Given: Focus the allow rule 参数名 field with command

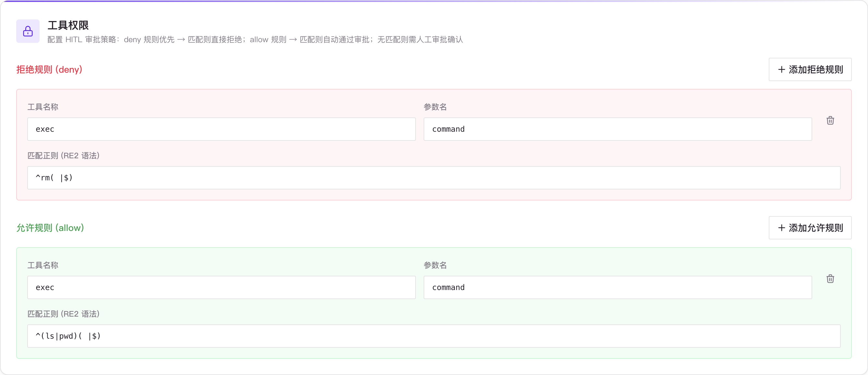Looking at the screenshot, I should (617, 287).
